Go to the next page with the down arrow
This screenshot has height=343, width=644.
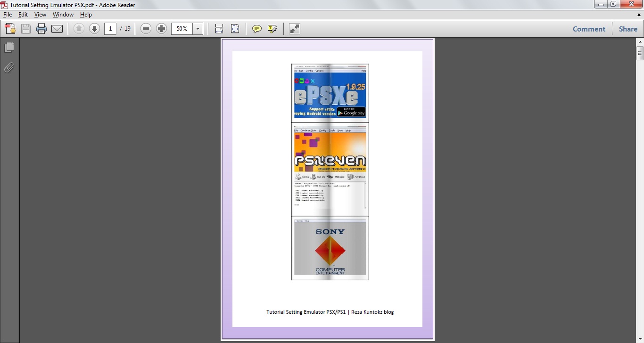(x=94, y=28)
